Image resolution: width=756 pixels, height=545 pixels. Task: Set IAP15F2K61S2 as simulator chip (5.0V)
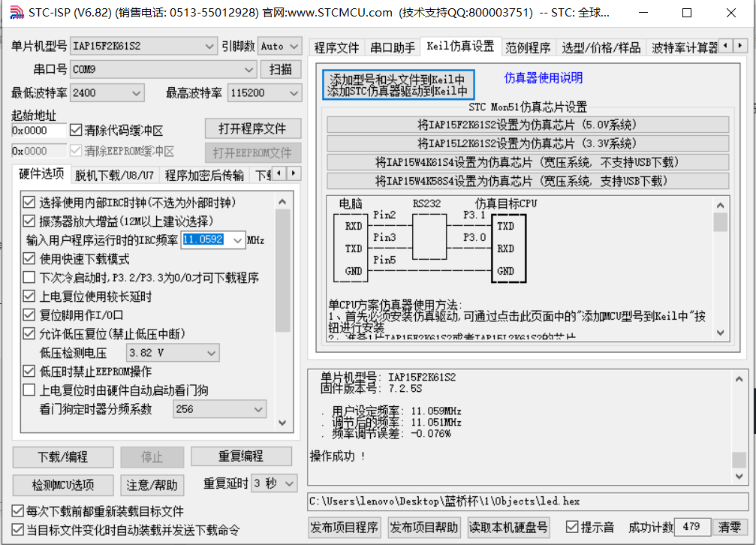(x=528, y=125)
